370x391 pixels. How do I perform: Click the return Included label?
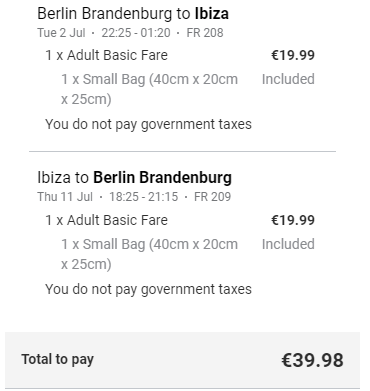pyautogui.click(x=288, y=244)
